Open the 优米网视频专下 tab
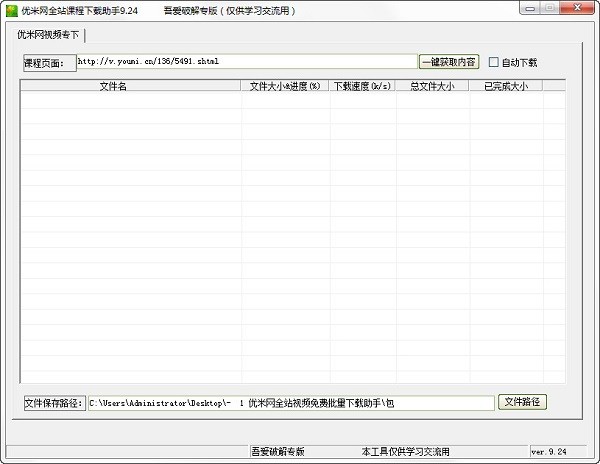 coord(48,35)
